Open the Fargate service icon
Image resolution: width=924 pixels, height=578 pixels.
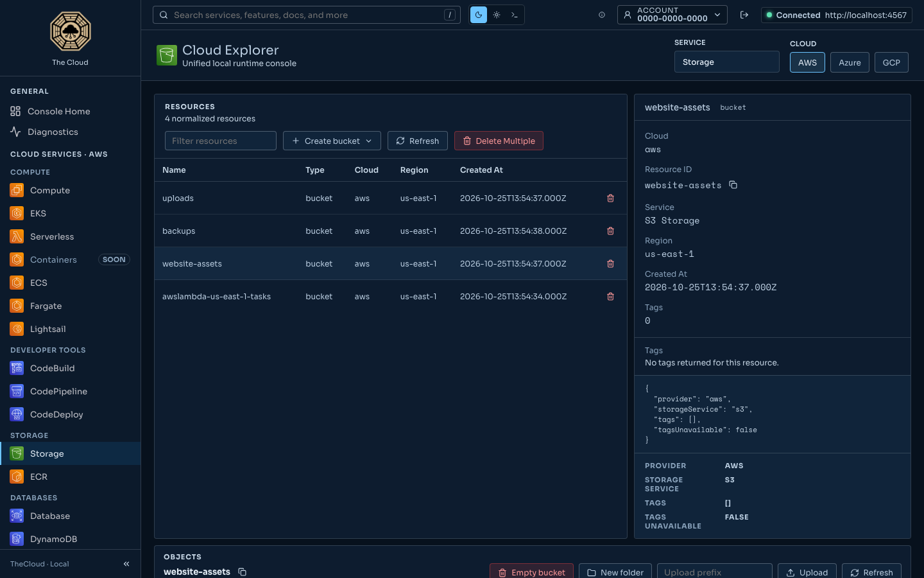17,306
